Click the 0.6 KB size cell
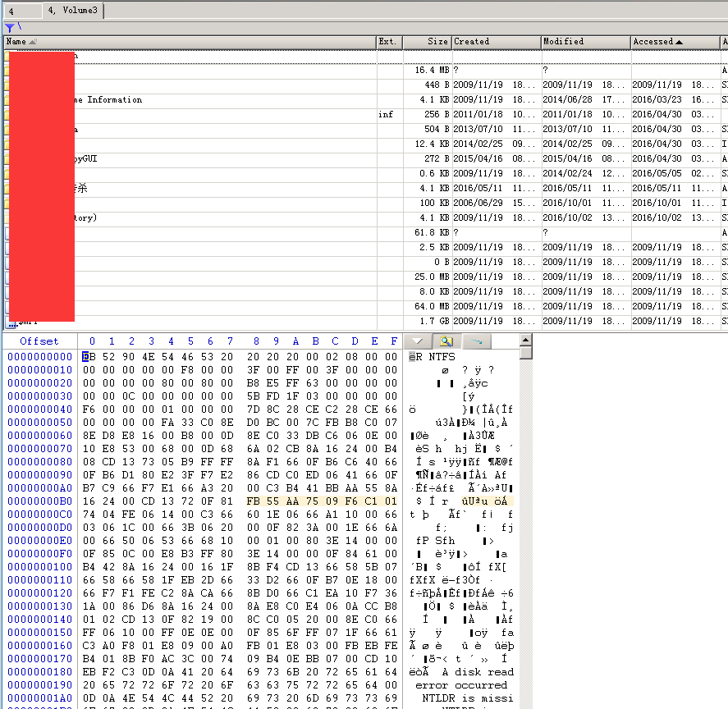 [427, 174]
